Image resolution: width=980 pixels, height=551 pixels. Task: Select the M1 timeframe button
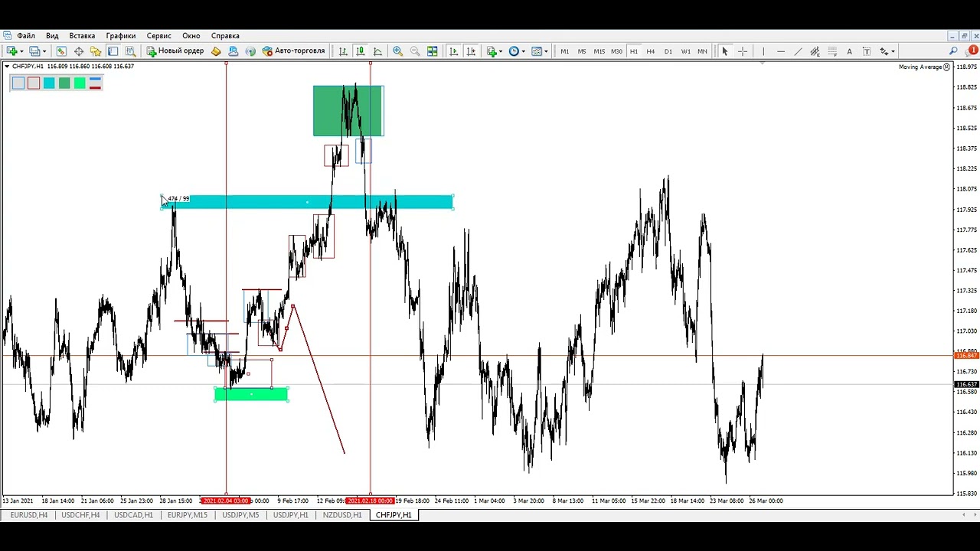coord(564,51)
